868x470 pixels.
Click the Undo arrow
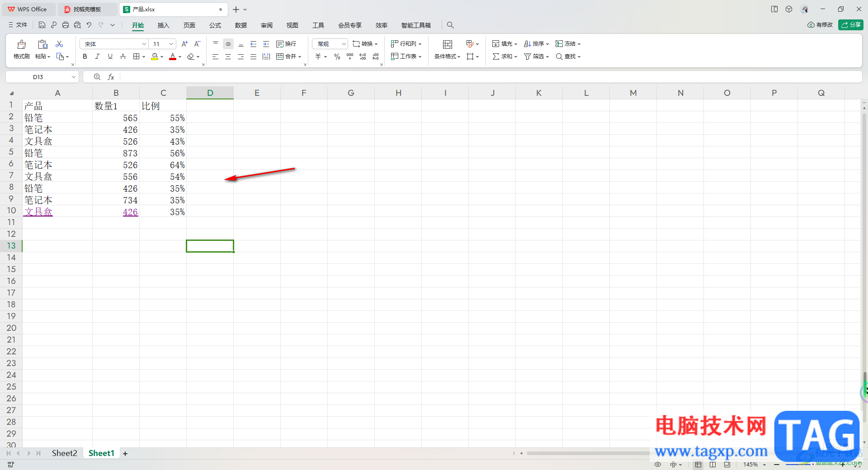(89, 25)
